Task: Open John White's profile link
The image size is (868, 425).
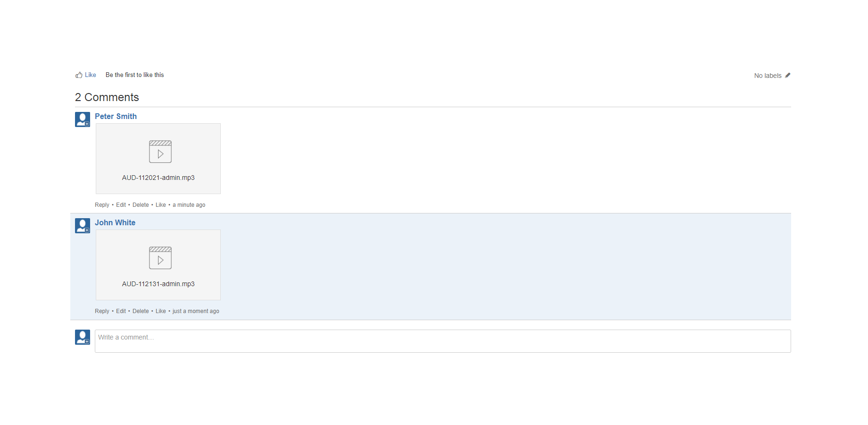Action: [115, 222]
